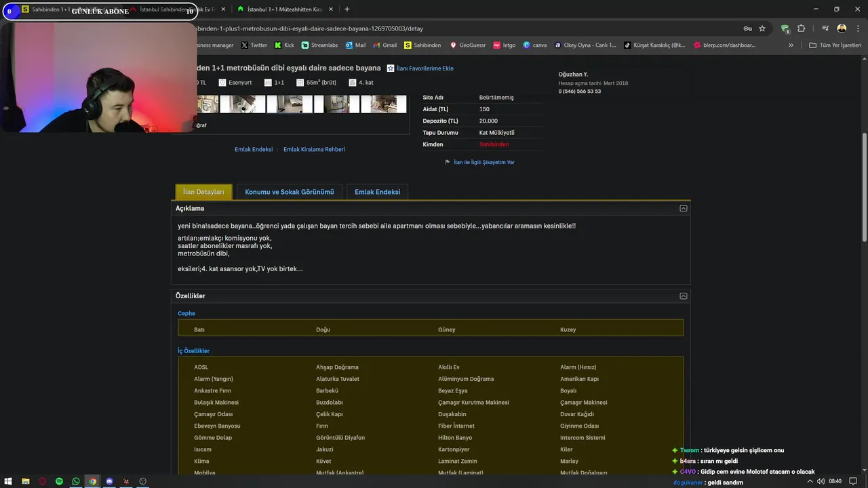Open the Chrome profile avatar

(x=842, y=28)
